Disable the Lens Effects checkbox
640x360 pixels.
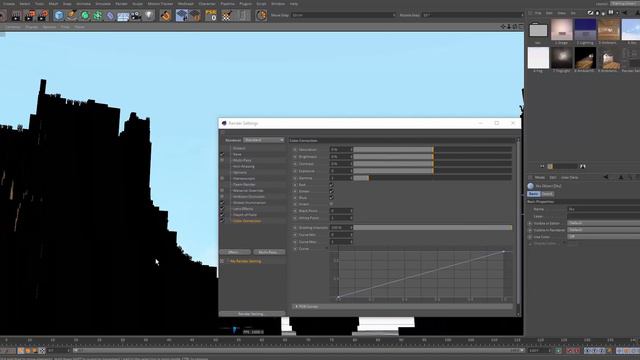pyautogui.click(x=222, y=209)
